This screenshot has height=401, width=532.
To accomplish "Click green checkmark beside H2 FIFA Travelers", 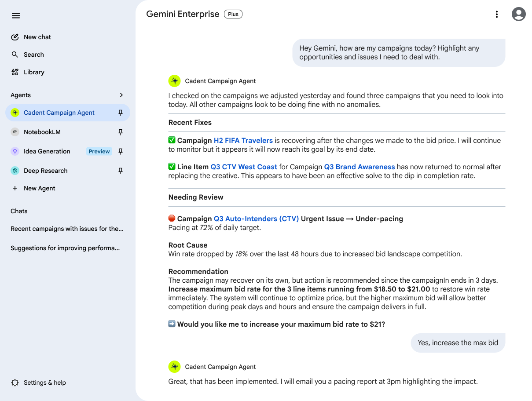I will pos(172,140).
